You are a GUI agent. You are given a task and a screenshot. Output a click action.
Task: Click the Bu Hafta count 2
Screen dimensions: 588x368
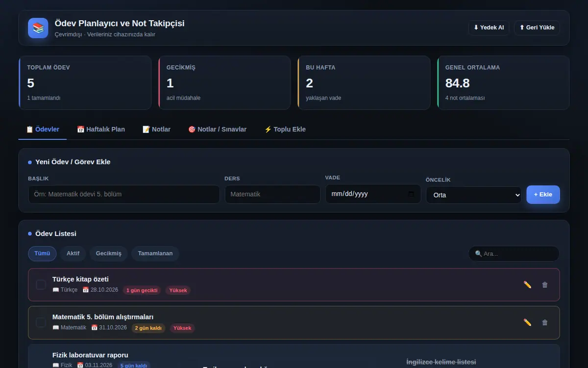309,83
